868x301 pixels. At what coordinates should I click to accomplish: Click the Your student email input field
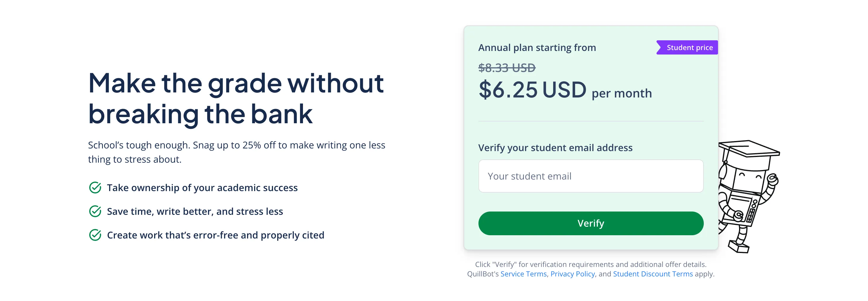coord(591,176)
